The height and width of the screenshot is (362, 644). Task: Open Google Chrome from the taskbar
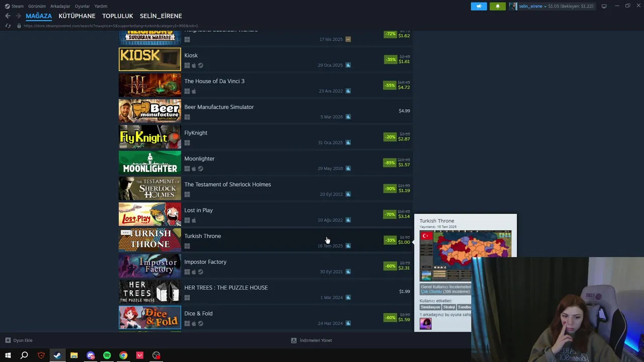coord(123,355)
